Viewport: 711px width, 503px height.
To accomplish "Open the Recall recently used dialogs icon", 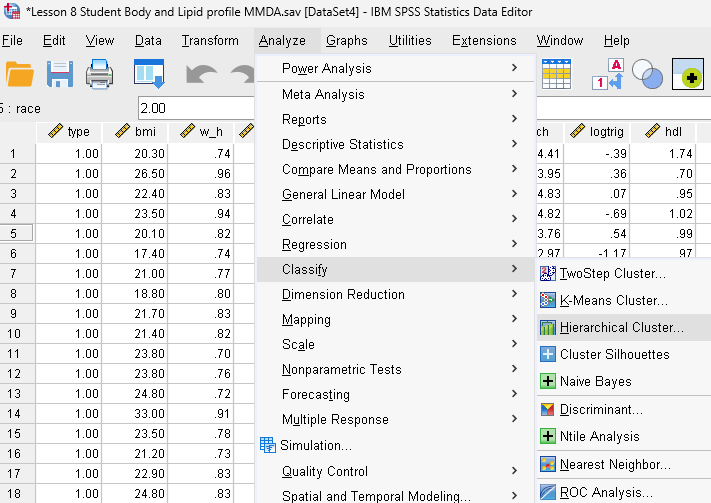I will click(x=149, y=74).
